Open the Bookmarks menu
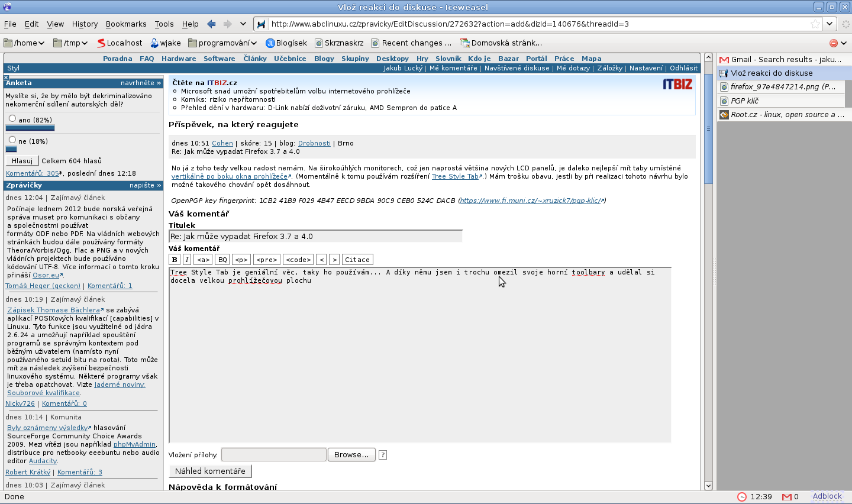This screenshot has height=504, width=852. pos(126,24)
